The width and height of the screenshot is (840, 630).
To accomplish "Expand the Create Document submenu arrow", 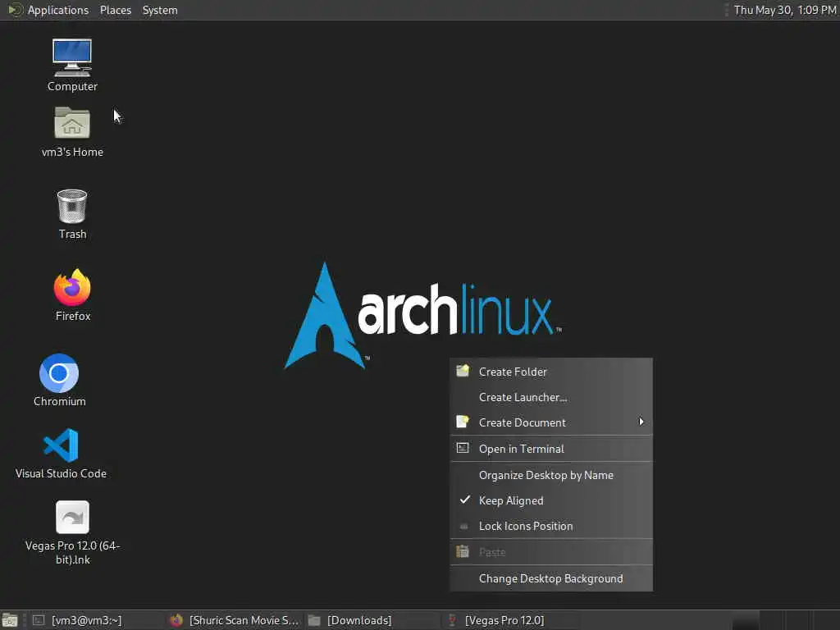I will [x=641, y=422].
